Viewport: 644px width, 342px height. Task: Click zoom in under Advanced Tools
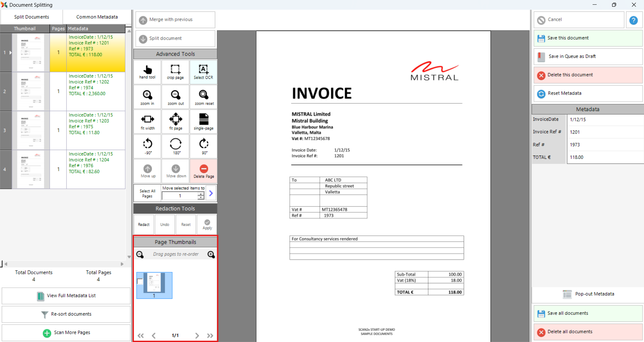tap(147, 97)
